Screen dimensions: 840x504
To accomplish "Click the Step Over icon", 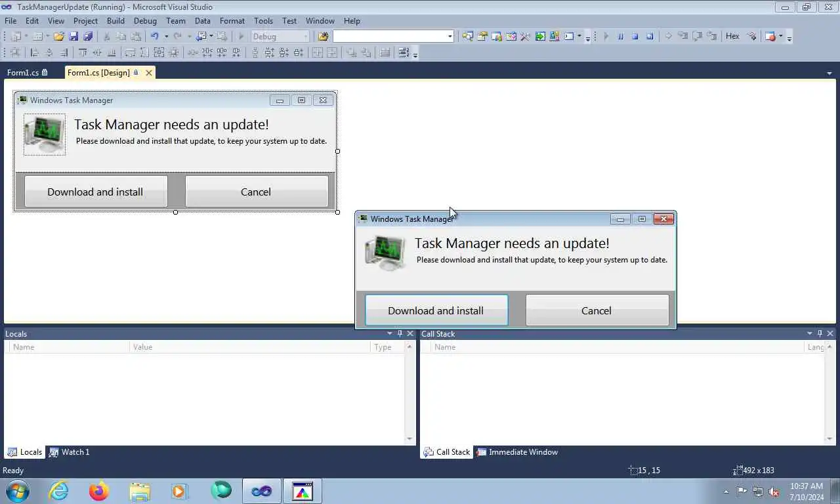I will [x=698, y=37].
